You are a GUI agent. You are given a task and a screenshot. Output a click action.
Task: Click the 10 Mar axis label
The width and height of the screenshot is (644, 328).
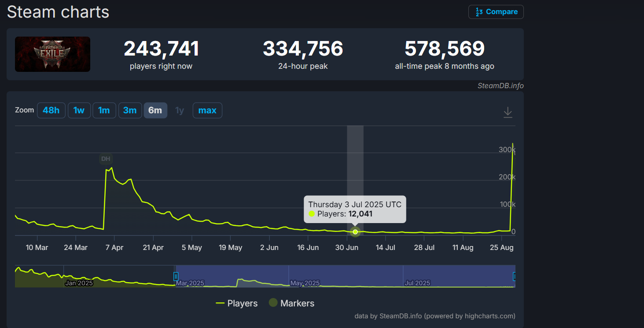[37, 248]
